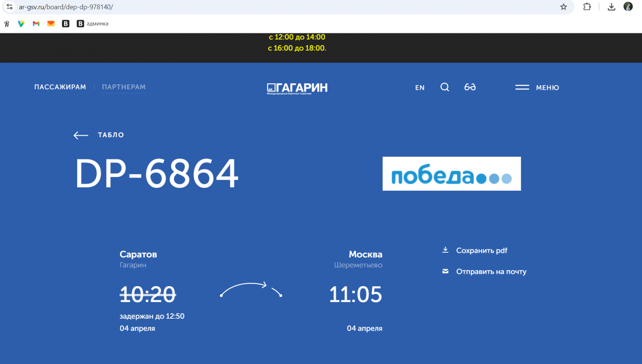Enable the visually impaired glasses mode

(470, 87)
